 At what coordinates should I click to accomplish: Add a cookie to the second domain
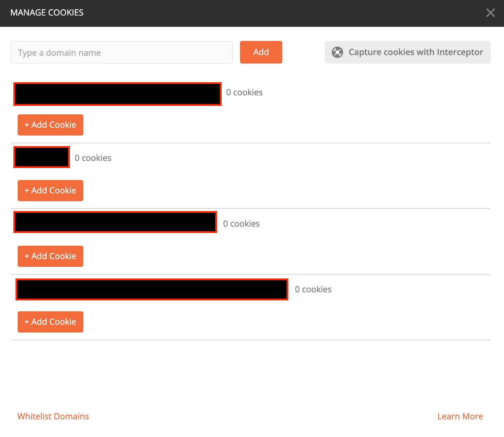(50, 190)
